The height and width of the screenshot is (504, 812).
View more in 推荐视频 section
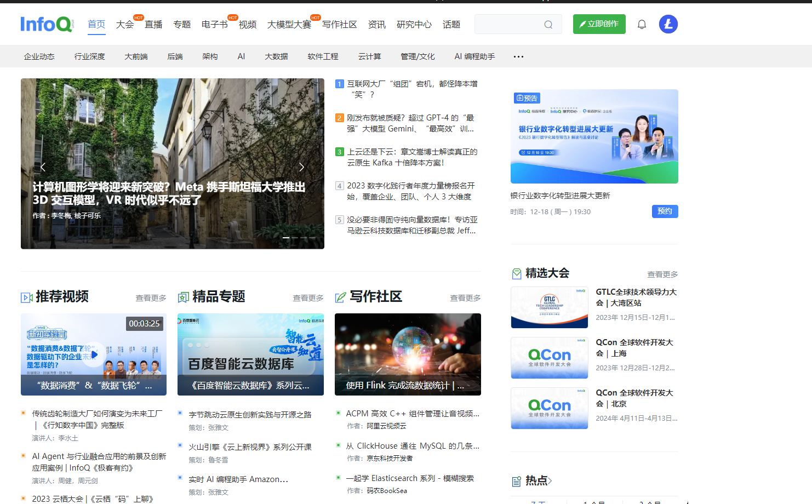151,298
